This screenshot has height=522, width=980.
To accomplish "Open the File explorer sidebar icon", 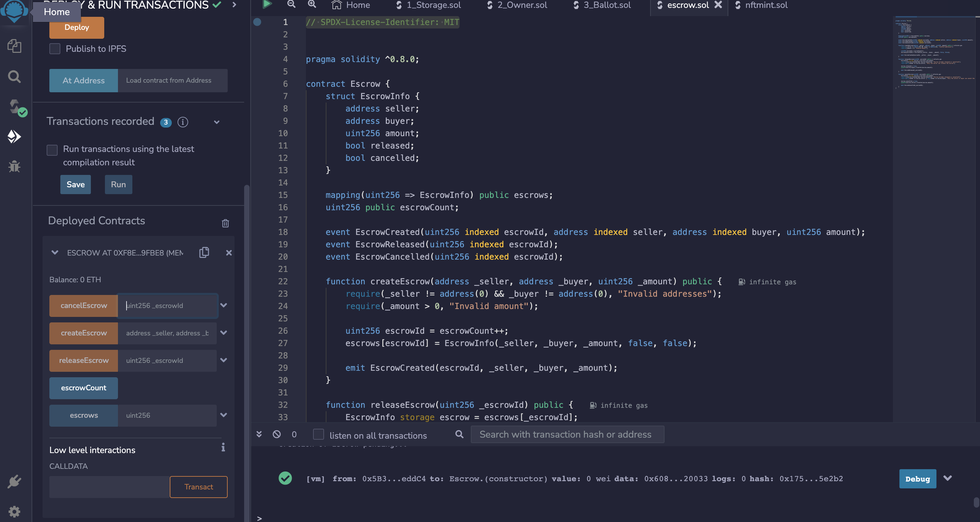I will (x=14, y=46).
